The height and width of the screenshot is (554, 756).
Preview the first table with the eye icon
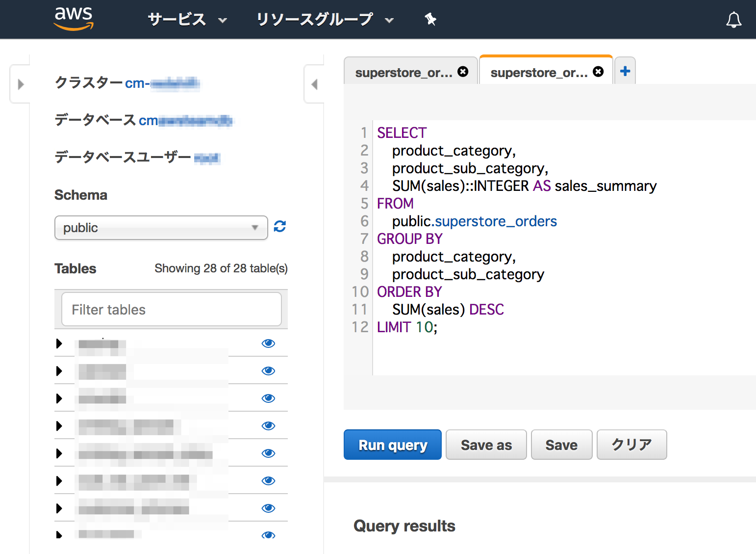click(268, 343)
